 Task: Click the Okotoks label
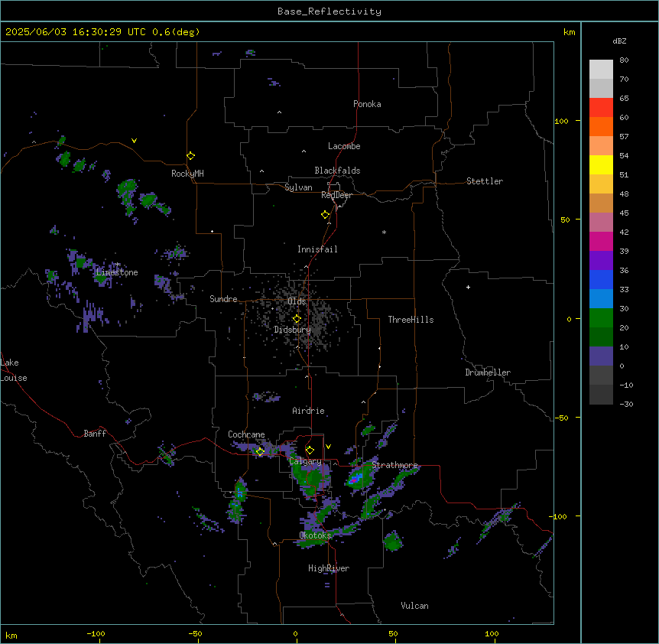pos(315,535)
